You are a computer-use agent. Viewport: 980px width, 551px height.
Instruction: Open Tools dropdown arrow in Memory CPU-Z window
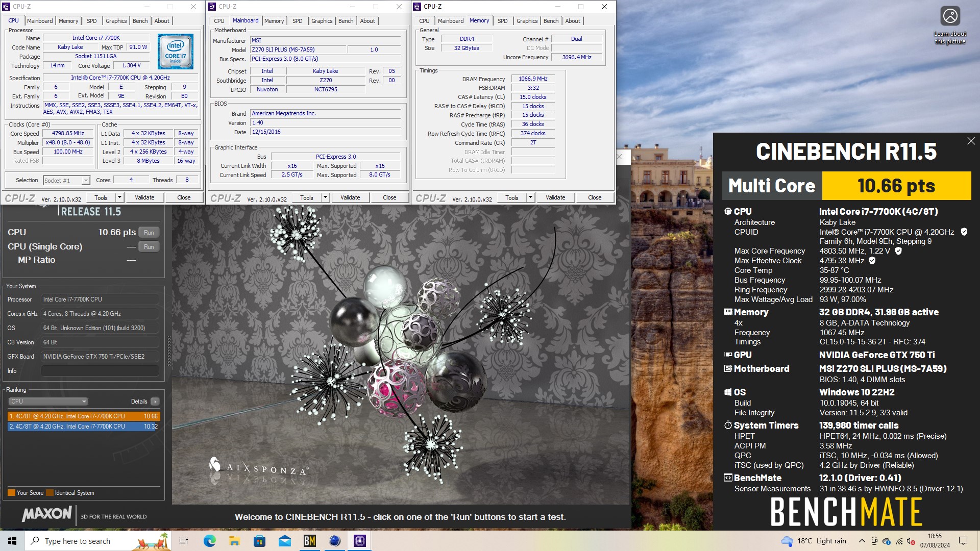[530, 197]
